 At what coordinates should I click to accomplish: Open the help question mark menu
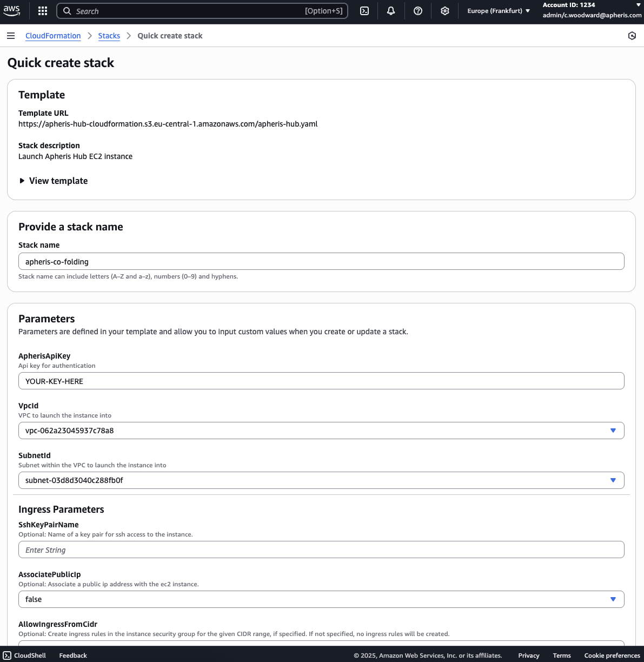[x=418, y=11]
